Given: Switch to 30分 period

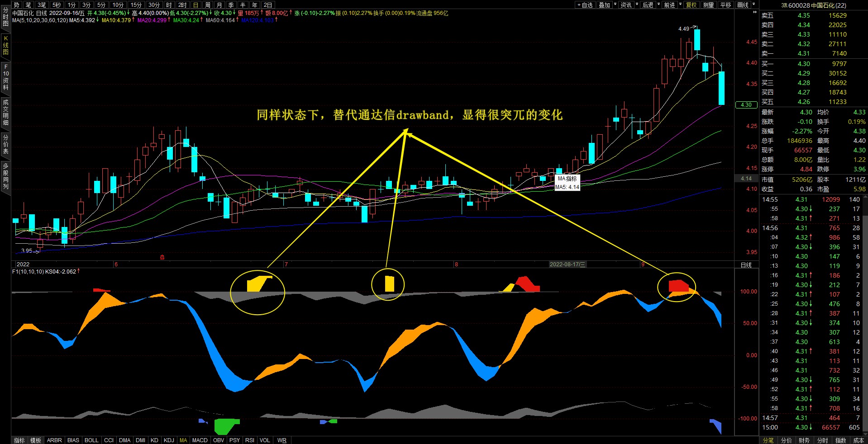Looking at the screenshot, I should (x=154, y=5).
